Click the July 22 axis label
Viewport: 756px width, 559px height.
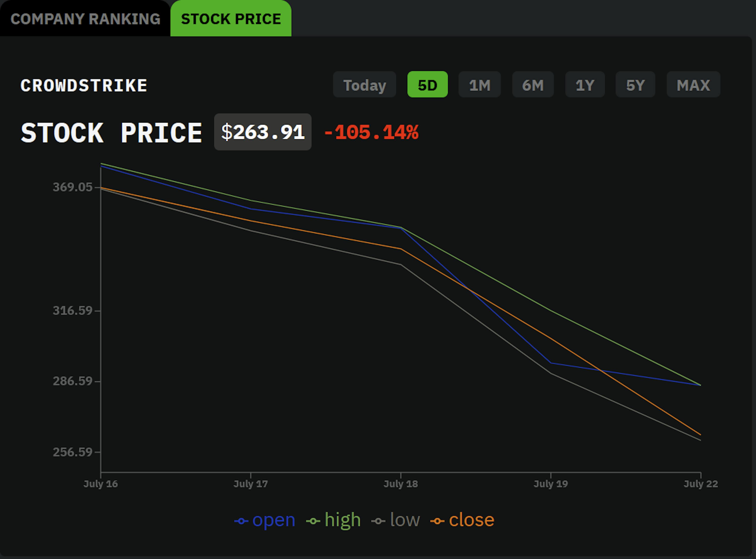pyautogui.click(x=700, y=484)
